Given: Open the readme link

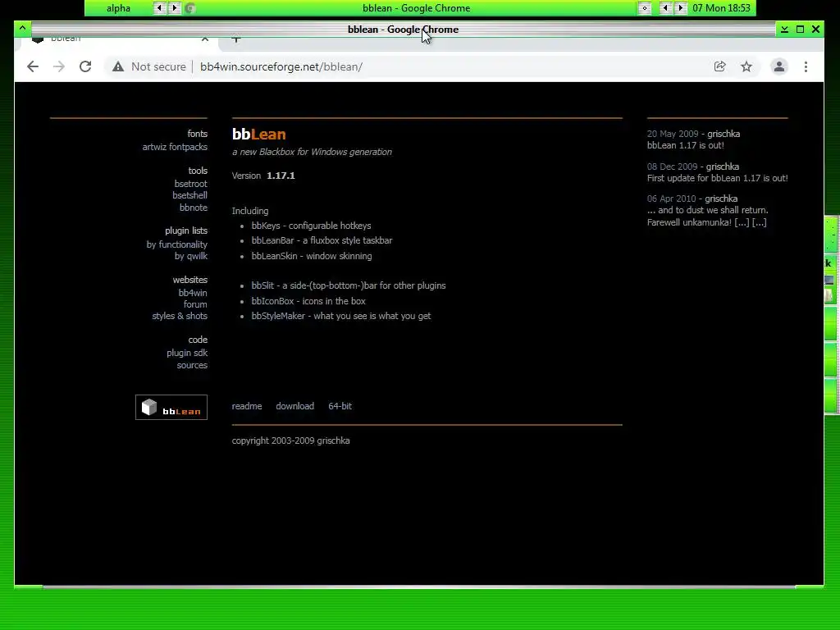Looking at the screenshot, I should tap(247, 406).
